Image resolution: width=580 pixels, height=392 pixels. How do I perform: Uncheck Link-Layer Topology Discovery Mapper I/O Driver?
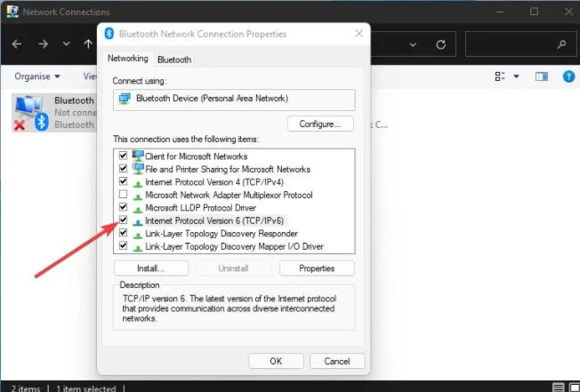(123, 245)
